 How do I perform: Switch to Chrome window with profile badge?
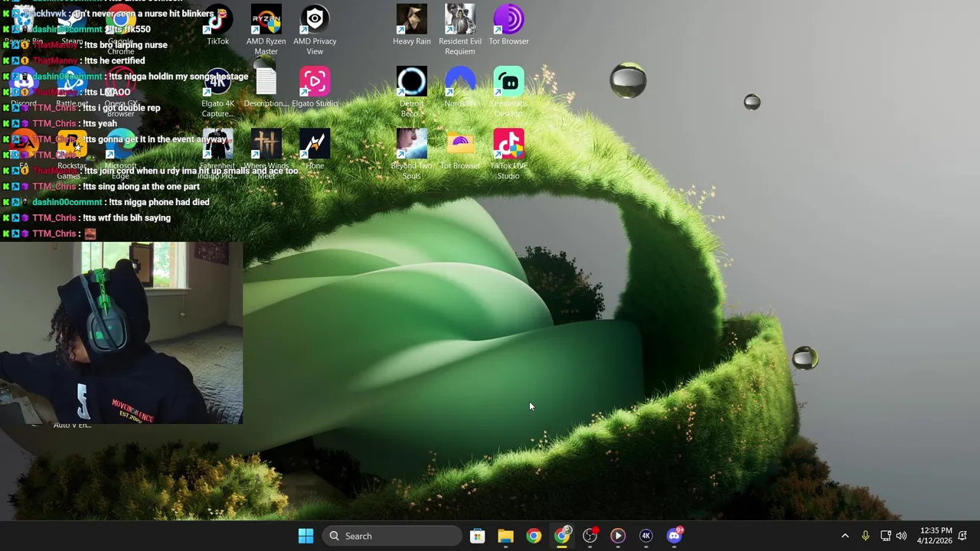point(562,536)
